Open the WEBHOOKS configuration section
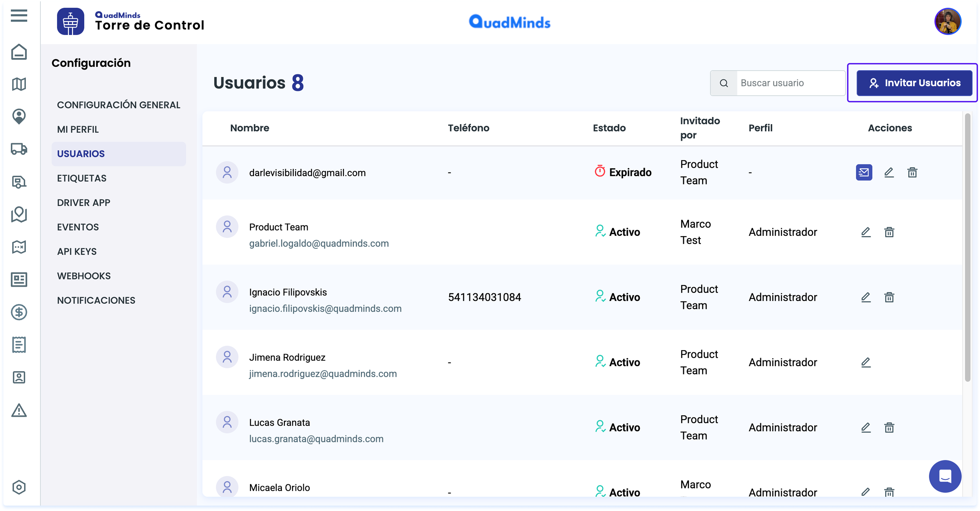Viewport: 980px width, 511px height. point(84,276)
